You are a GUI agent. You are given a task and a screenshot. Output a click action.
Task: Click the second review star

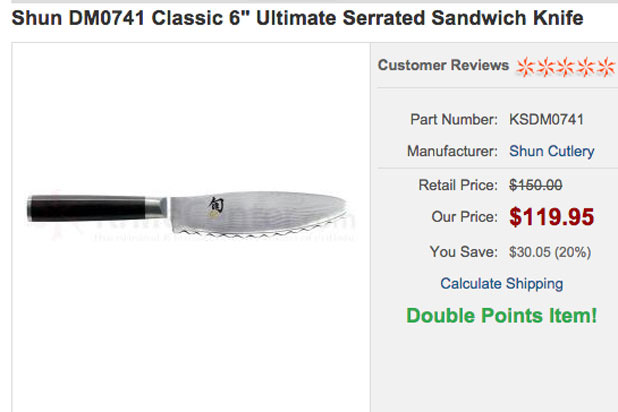tap(545, 67)
